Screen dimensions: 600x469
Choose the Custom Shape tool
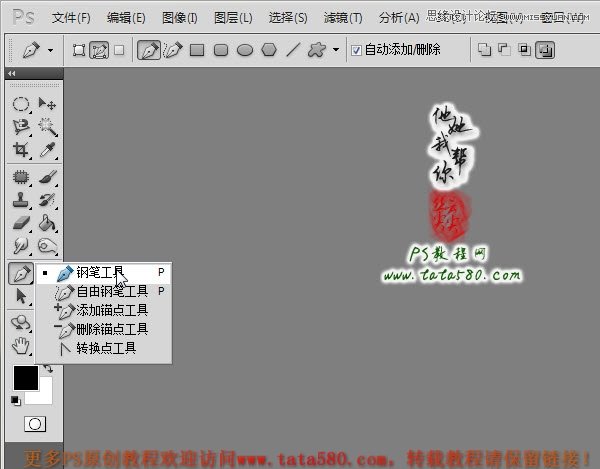tap(317, 50)
